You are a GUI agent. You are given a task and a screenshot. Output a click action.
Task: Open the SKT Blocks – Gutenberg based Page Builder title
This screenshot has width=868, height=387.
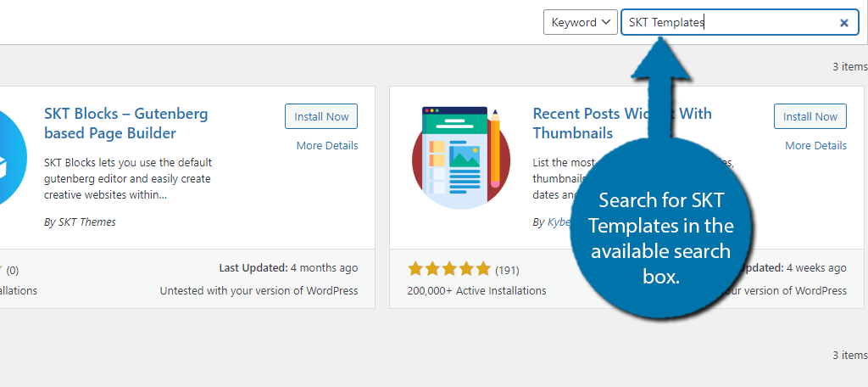[126, 123]
